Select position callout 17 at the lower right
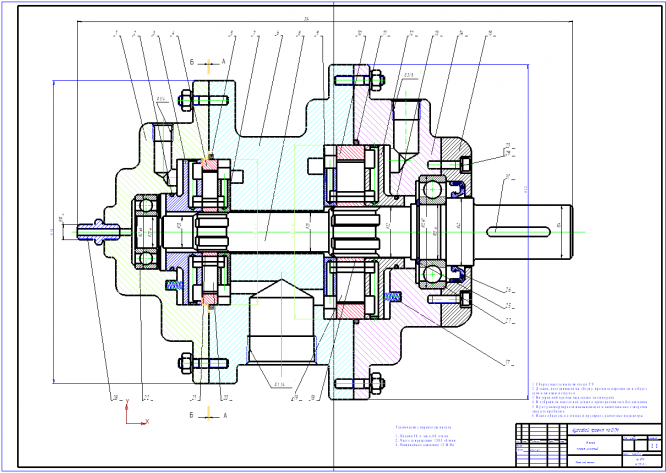Screen dimensions: 666x473 pyautogui.click(x=508, y=363)
